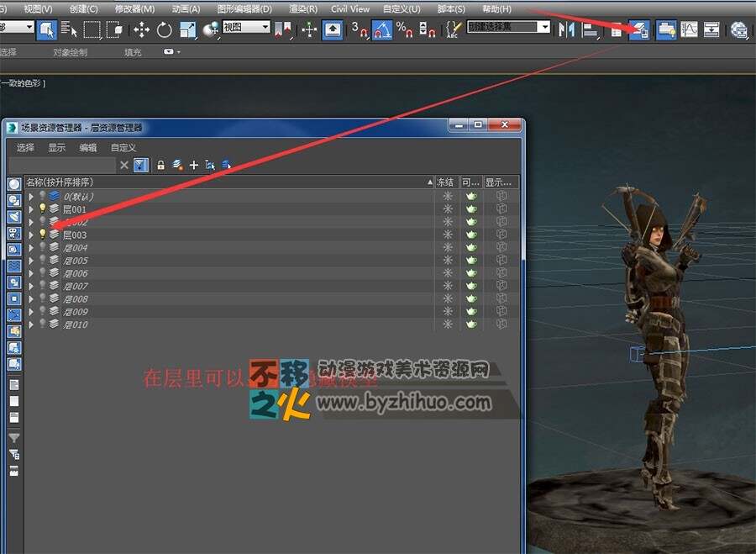Open the named selection sets dropdown
This screenshot has height=554, width=756.
click(x=544, y=27)
